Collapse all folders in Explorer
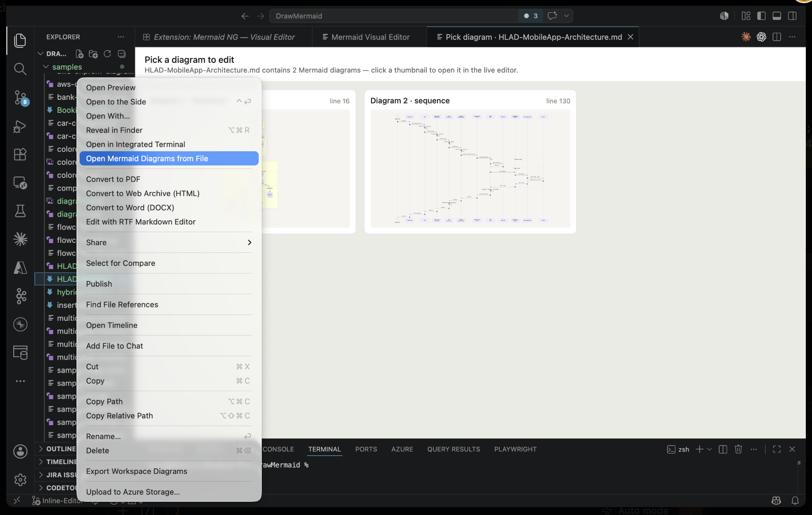Image resolution: width=812 pixels, height=515 pixels. [122, 54]
